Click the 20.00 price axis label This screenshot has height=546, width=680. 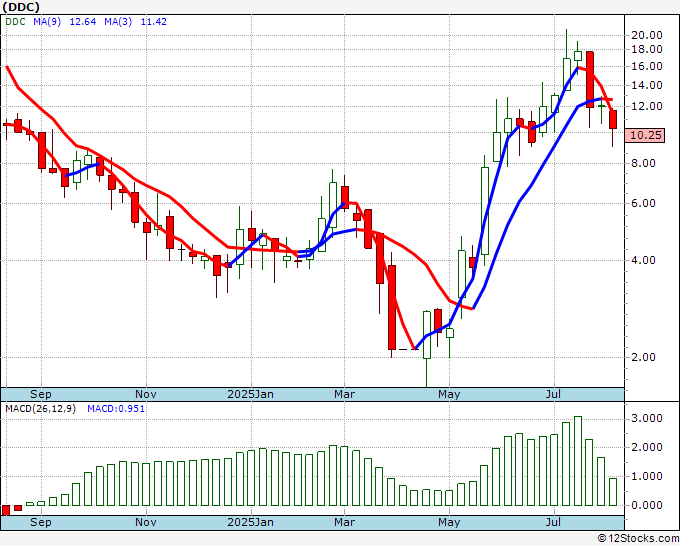tap(646, 36)
